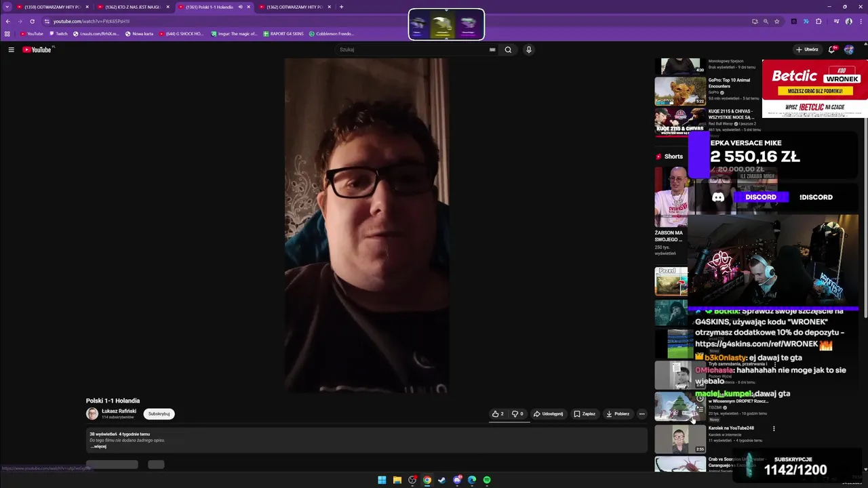Viewport: 868px width, 488px height.
Task: Open the bookmarks apps grid icon
Action: click(7, 33)
